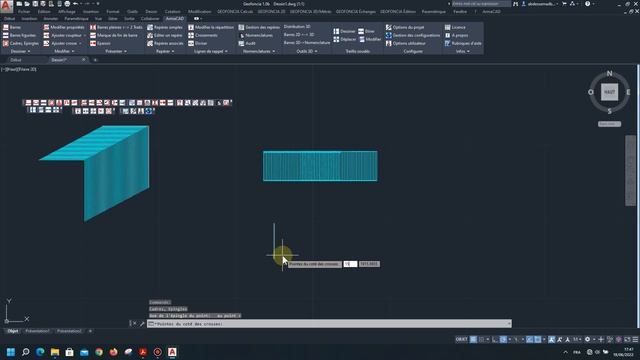
Task: Click the Croisements tool
Action: 202,36
